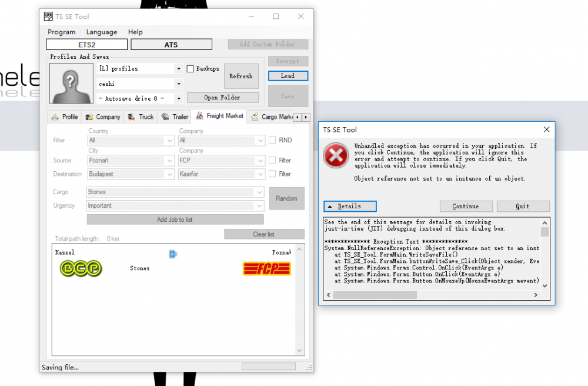Expand the Autosave drive 8 save dropdown
This screenshot has height=386, width=588.
(178, 98)
